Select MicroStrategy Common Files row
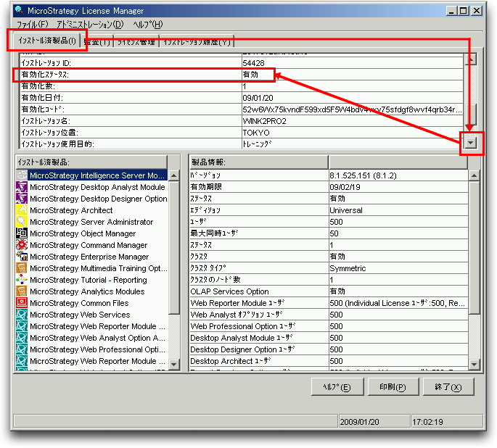 pos(91,303)
